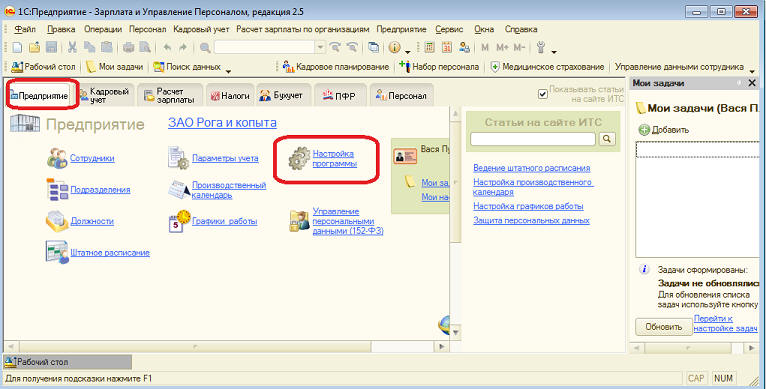Expand overflow arrow after Управление данными сотрудника
The height and width of the screenshot is (389, 766).
(751, 71)
